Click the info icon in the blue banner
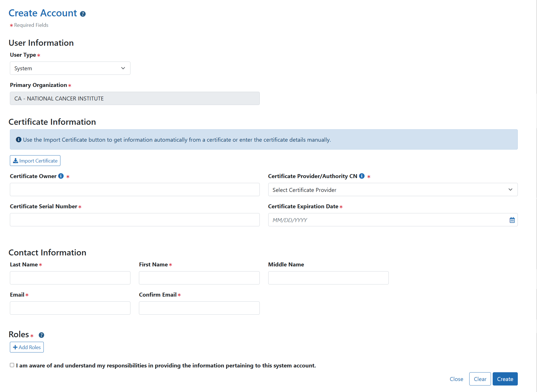537x392 pixels. coord(19,140)
